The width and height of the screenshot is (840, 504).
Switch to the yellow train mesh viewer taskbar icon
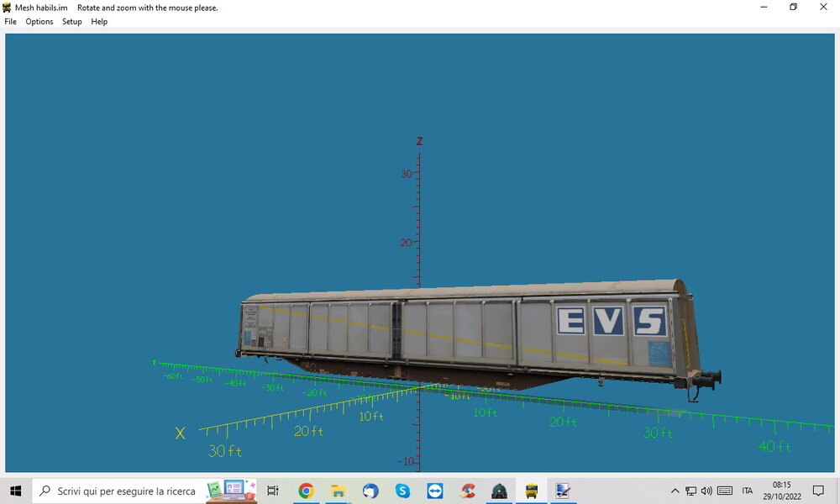click(532, 491)
